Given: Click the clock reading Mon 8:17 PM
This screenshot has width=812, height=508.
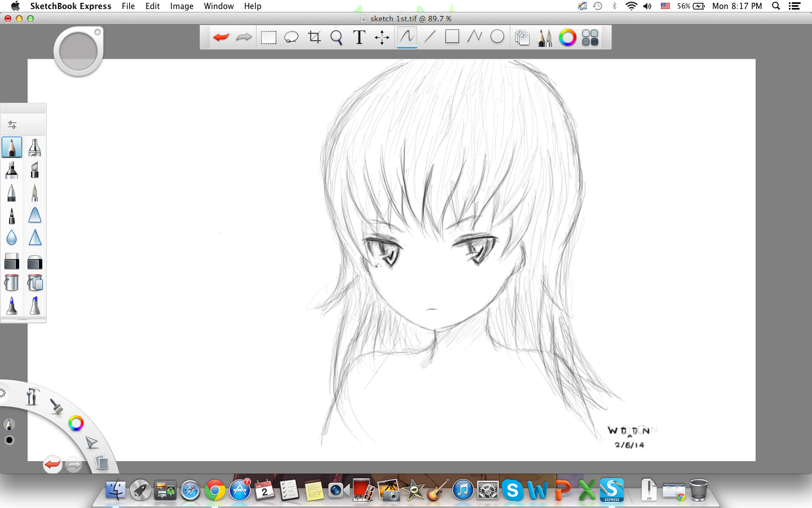Looking at the screenshot, I should pyautogui.click(x=737, y=6).
